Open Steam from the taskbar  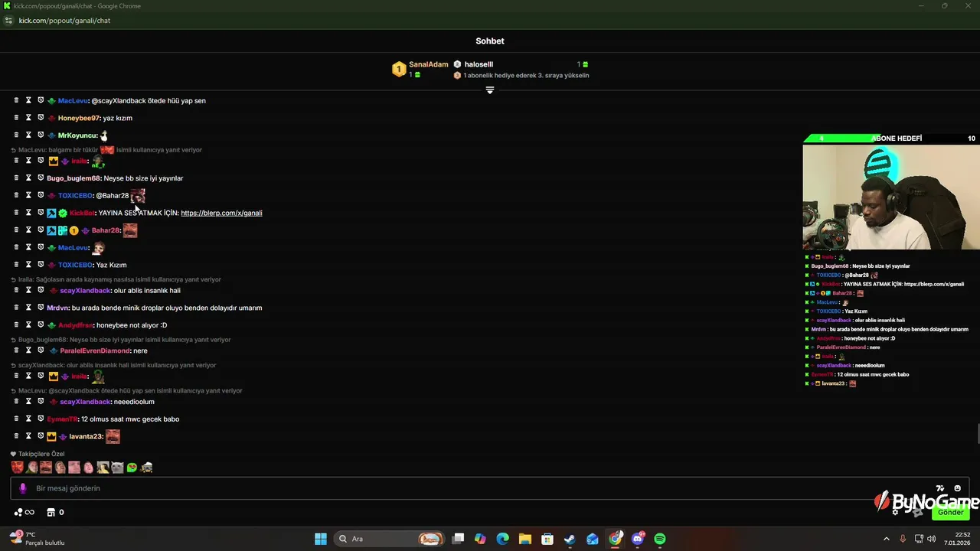[570, 539]
